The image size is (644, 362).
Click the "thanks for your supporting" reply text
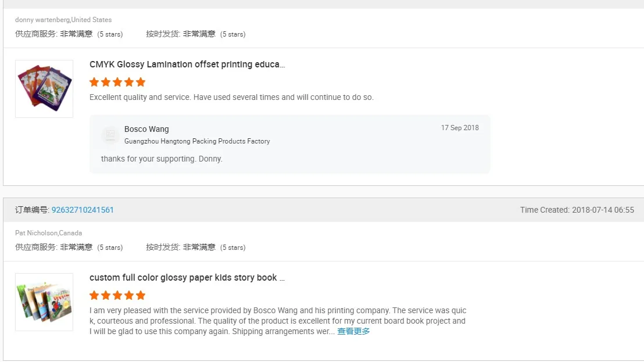click(162, 159)
